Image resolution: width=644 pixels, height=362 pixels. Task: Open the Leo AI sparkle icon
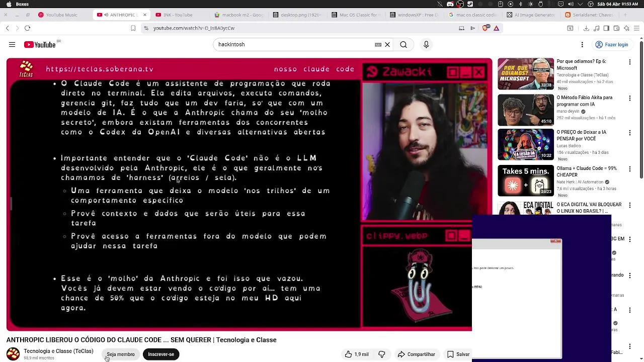(626, 28)
